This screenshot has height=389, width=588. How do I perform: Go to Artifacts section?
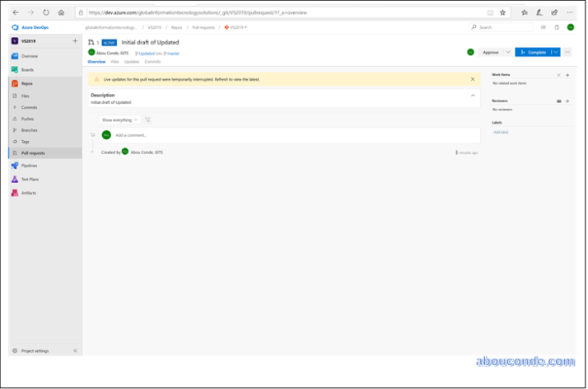(x=29, y=193)
